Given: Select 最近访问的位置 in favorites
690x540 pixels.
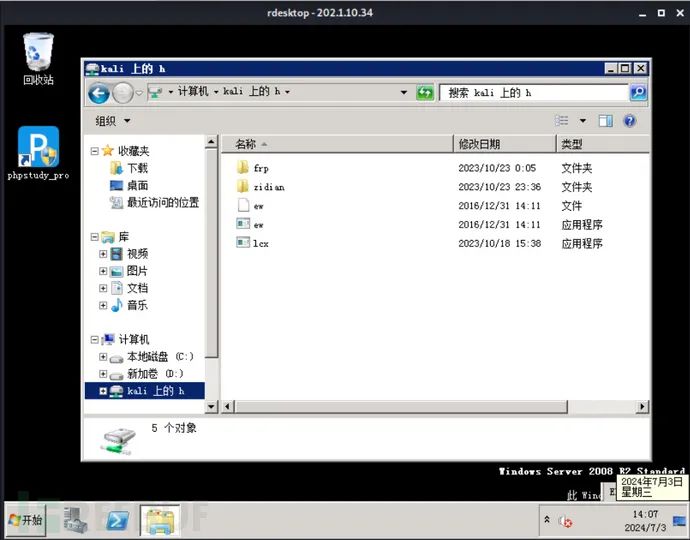Looking at the screenshot, I should coord(154,202).
